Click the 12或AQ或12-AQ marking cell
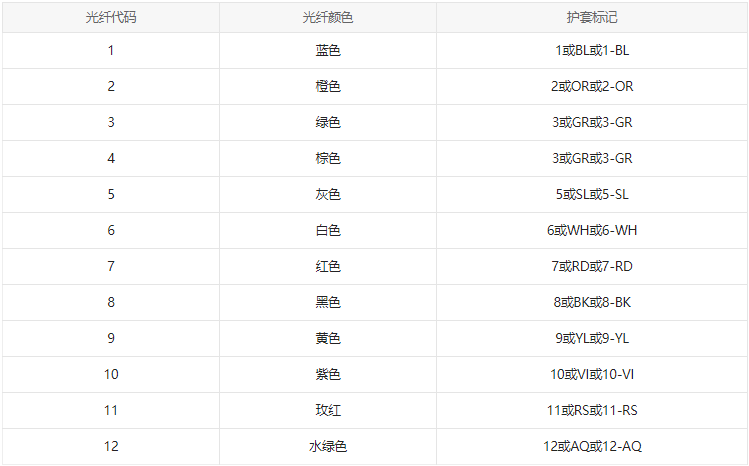 pyautogui.click(x=592, y=446)
